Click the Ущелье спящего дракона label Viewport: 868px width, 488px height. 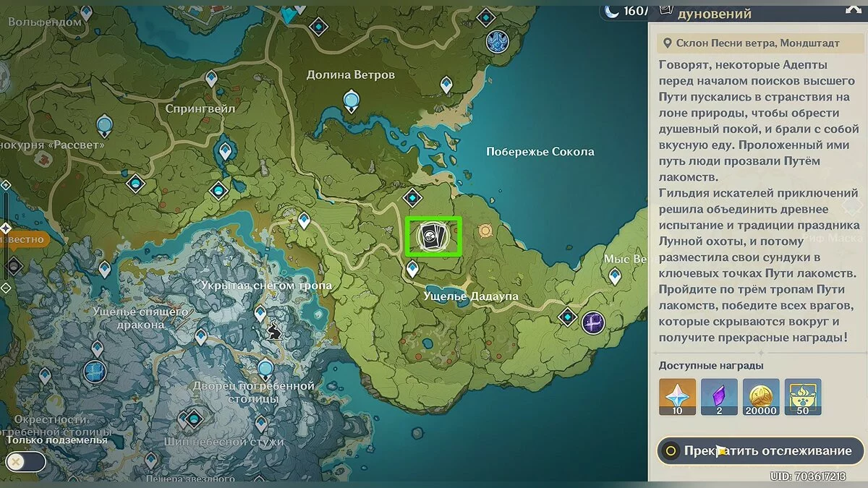(x=140, y=318)
